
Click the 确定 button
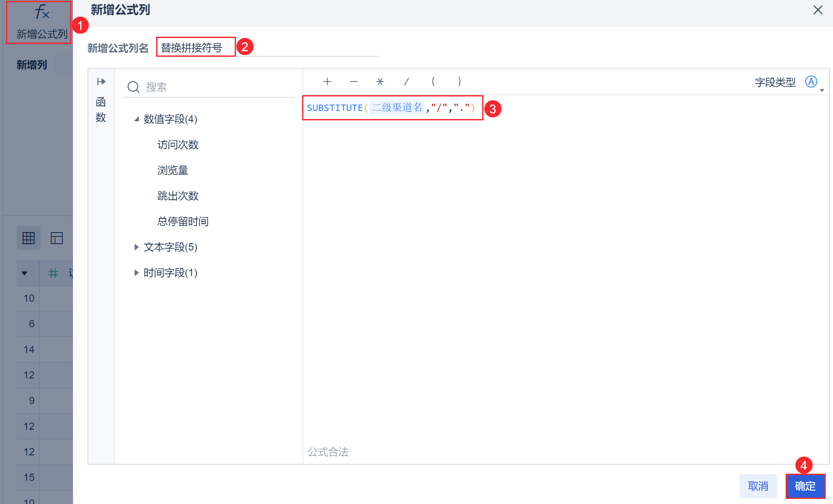click(805, 486)
